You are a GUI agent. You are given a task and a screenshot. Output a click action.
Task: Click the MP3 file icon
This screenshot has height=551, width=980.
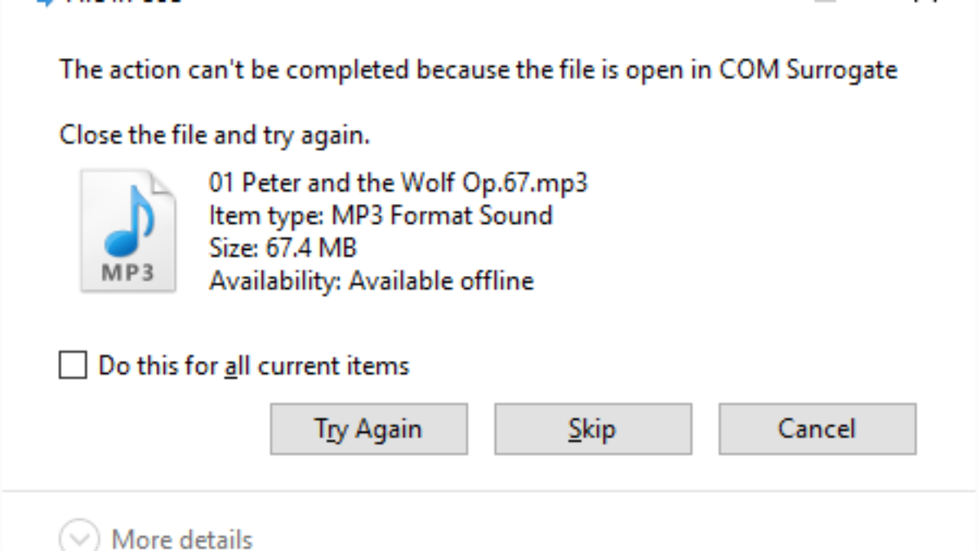[x=127, y=230]
